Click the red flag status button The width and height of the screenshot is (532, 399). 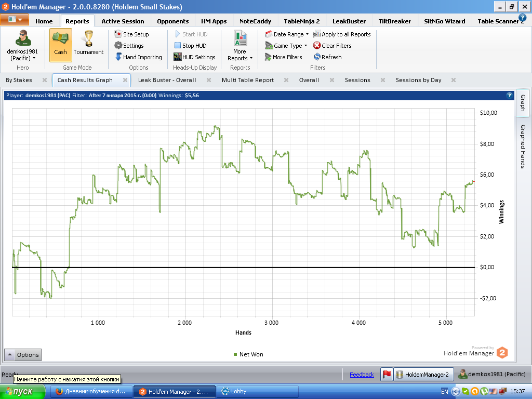387,374
